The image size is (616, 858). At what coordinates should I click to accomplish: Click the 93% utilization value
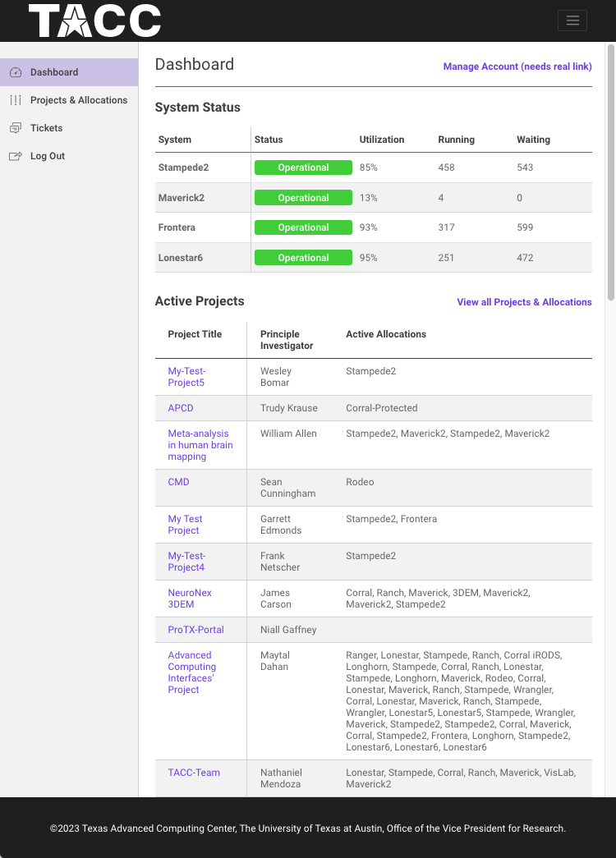pos(369,227)
